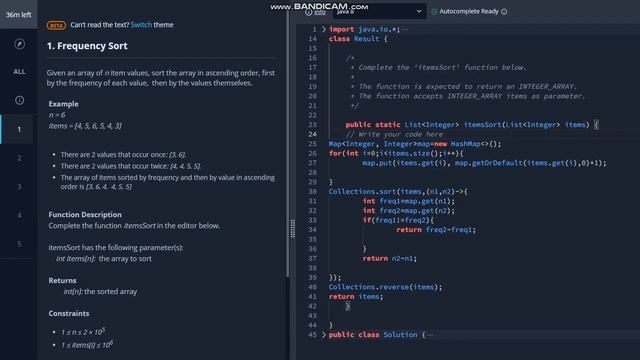640x360 pixels.
Task: Click the compass navigation icon in sidebar
Action: coord(19,44)
